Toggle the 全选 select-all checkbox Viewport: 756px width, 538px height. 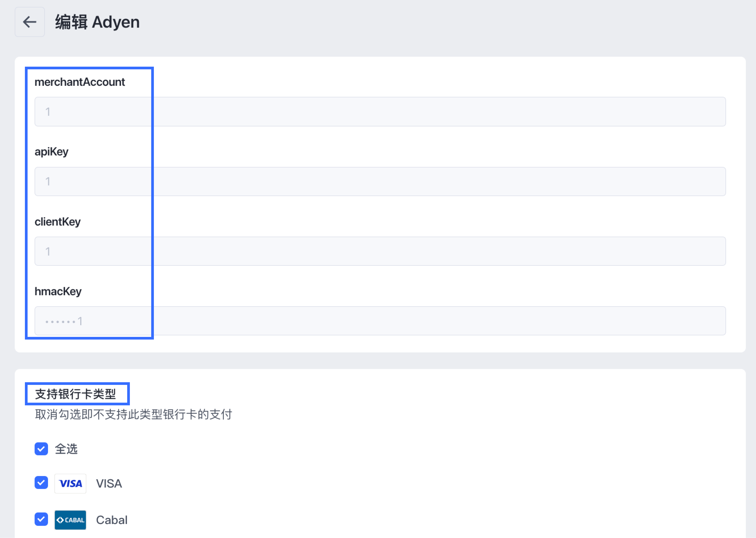(x=41, y=449)
